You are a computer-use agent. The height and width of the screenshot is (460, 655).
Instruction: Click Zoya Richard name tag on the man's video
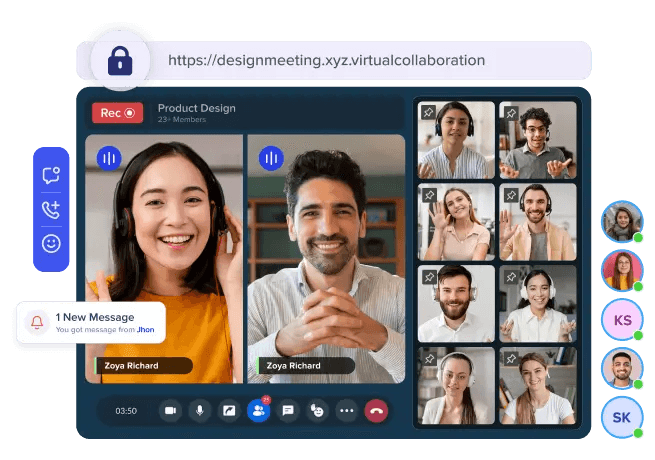[x=305, y=366]
